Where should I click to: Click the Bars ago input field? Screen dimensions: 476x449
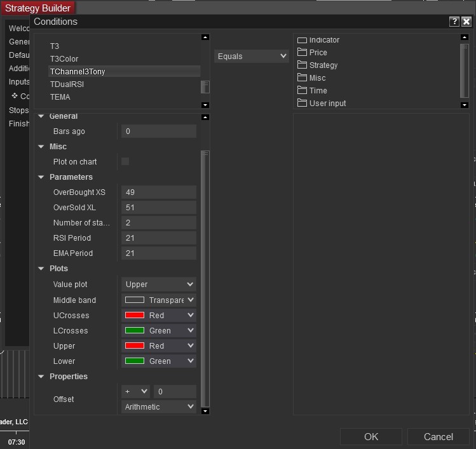(159, 131)
